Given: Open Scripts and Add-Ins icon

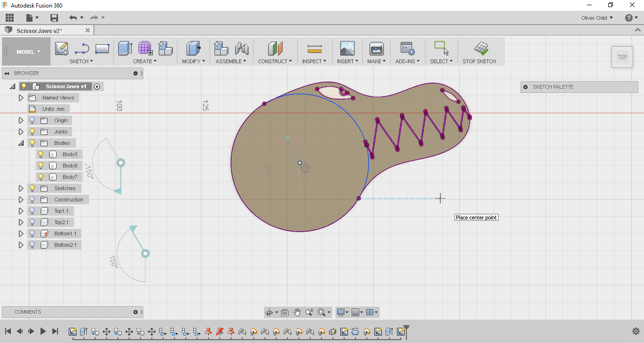Looking at the screenshot, I should pyautogui.click(x=407, y=49).
